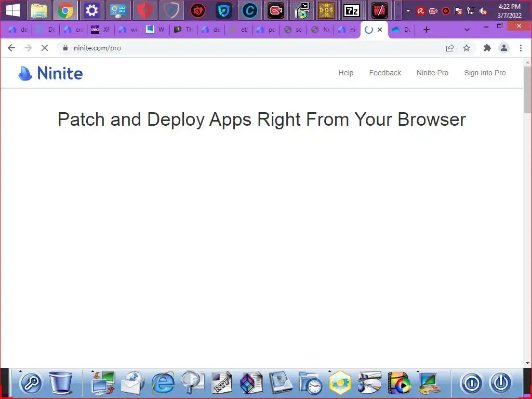
Task: Open the Feedback link
Action: [x=385, y=73]
